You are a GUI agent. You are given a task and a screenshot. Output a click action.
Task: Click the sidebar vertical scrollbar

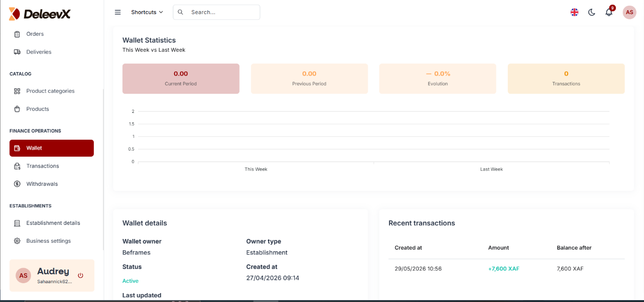(x=103, y=169)
